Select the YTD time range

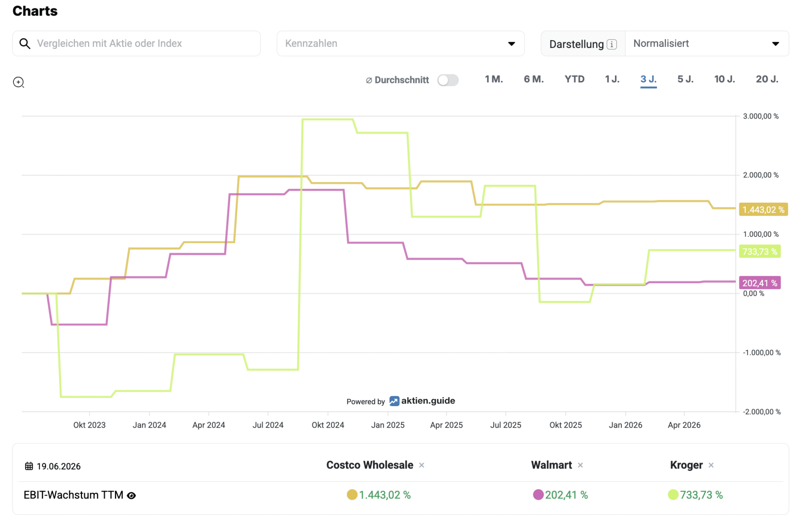tap(575, 79)
